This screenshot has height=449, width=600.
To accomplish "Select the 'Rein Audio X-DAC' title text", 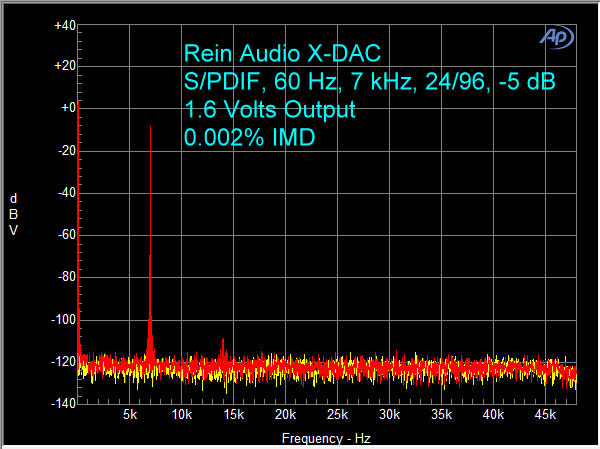I will click(282, 55).
